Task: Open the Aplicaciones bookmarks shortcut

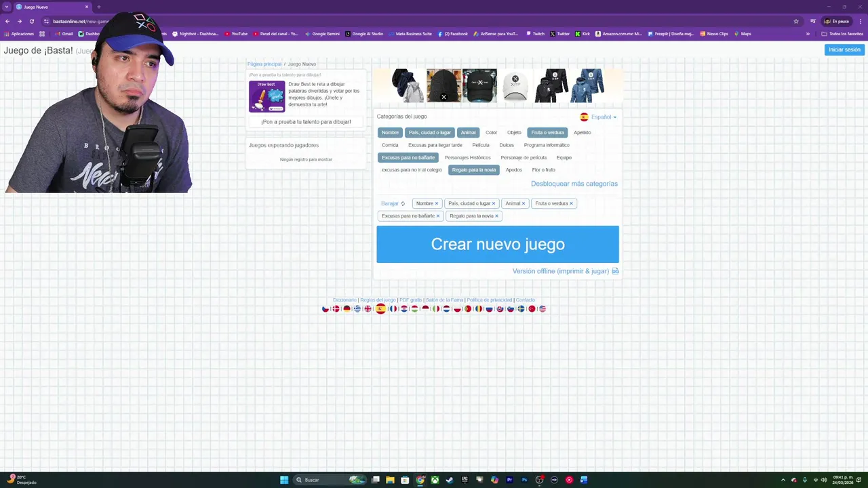Action: point(19,34)
